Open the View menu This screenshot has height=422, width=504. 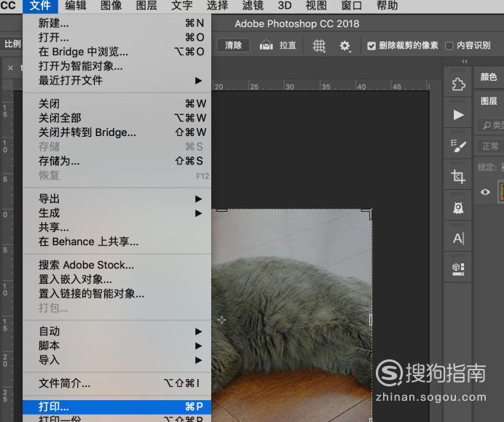[316, 6]
